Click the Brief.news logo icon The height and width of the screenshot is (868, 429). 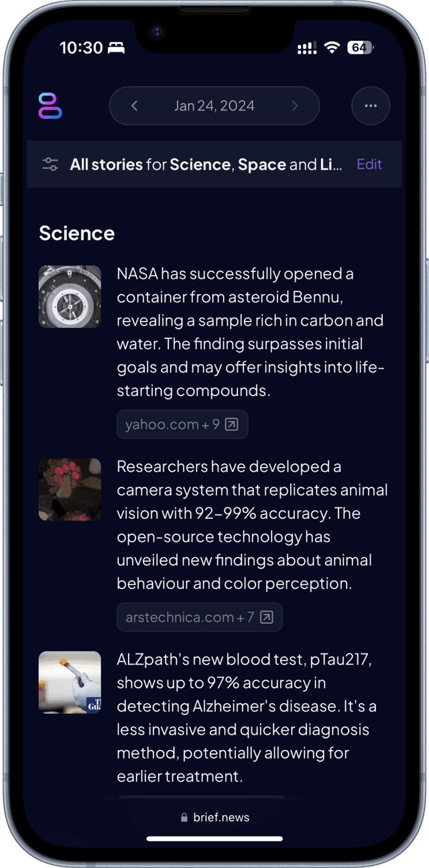pos(50,105)
